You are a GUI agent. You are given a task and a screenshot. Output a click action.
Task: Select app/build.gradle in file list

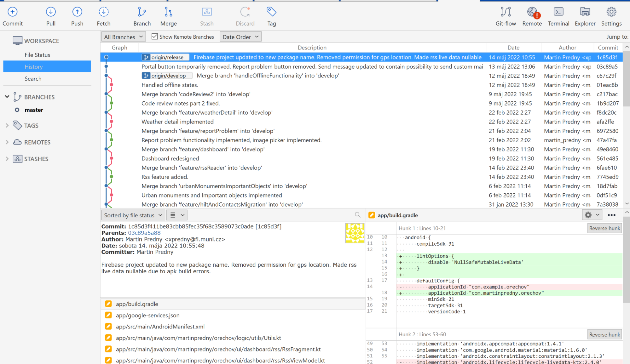233,304
